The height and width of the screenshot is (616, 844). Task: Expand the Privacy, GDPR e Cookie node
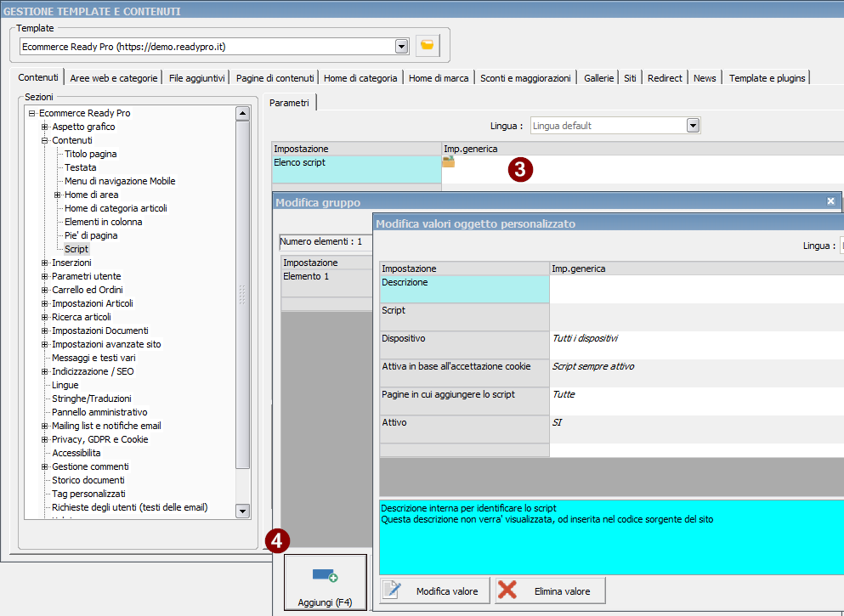tap(44, 439)
